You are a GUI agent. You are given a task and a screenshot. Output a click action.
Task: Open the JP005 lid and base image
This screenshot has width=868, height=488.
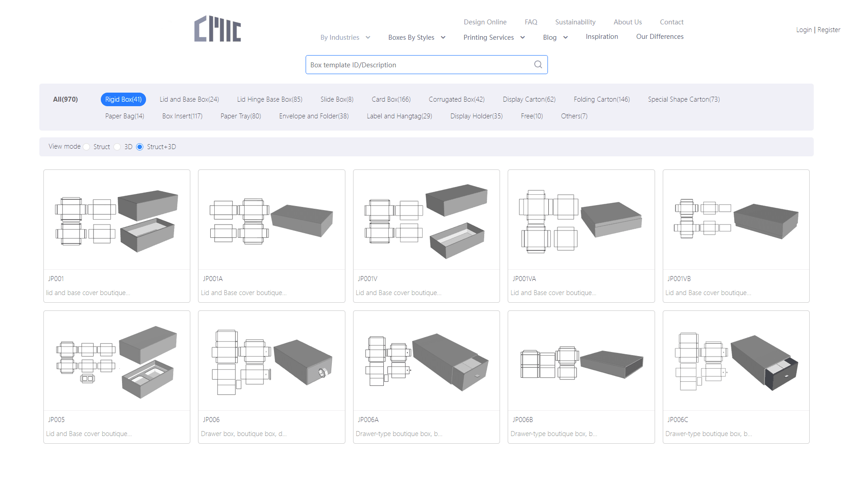pos(117,361)
